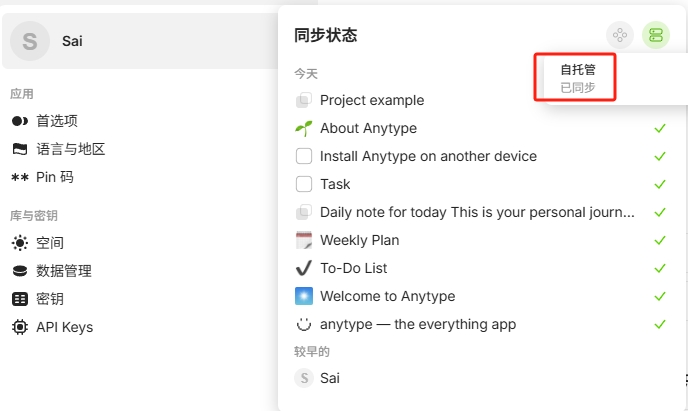Screen dimensions: 688x411
Task: Open To-Do List checkmark icon
Action: (x=304, y=268)
